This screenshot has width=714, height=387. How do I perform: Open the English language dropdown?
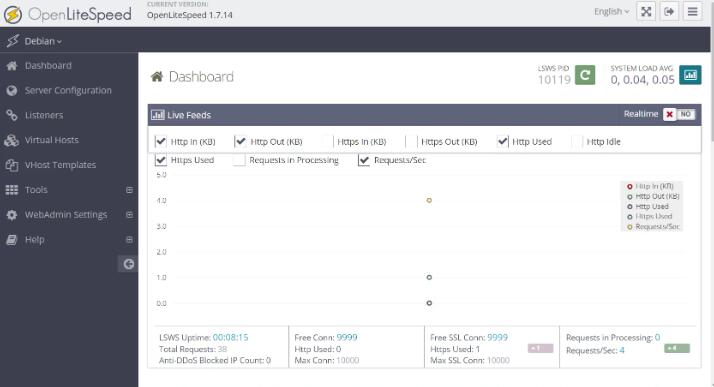pos(612,11)
